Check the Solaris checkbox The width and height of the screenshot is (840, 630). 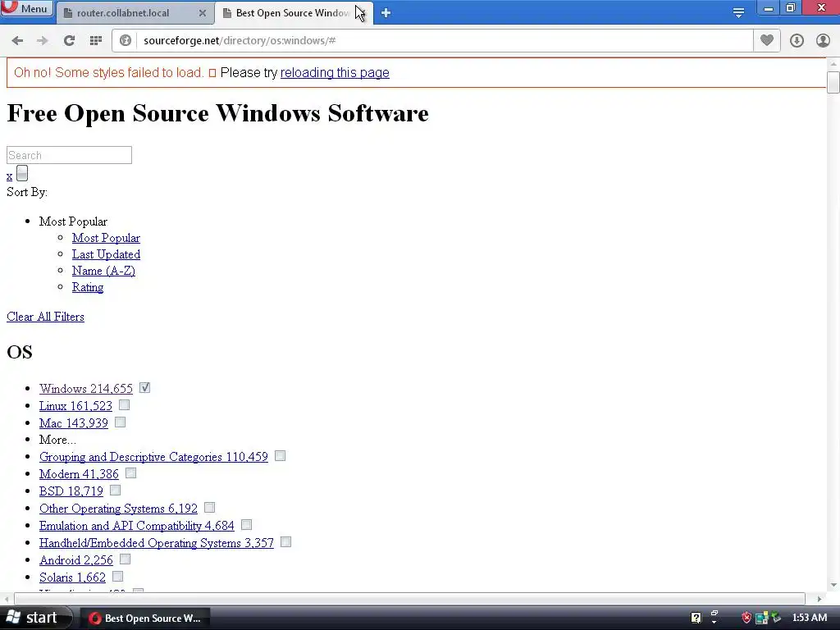[118, 577]
